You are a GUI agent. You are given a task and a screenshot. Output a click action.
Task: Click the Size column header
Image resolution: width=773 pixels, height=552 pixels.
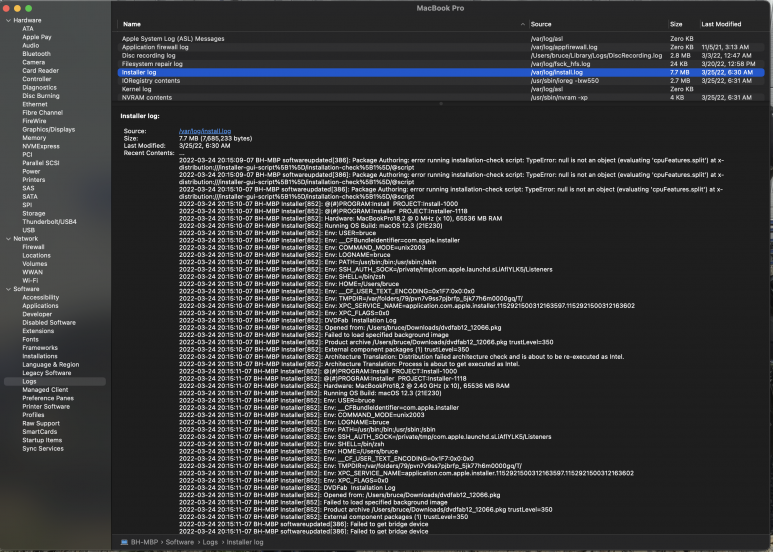click(676, 23)
